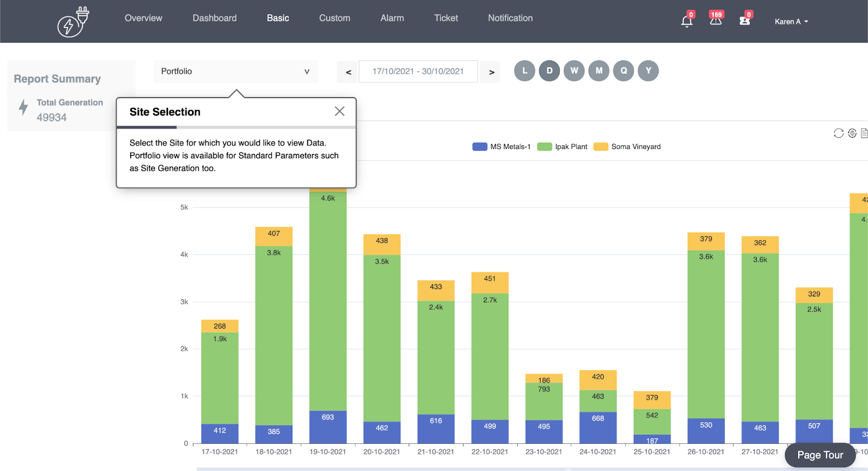Image resolution: width=868 pixels, height=471 pixels.
Task: Open the Alarm menu item
Action: point(392,18)
